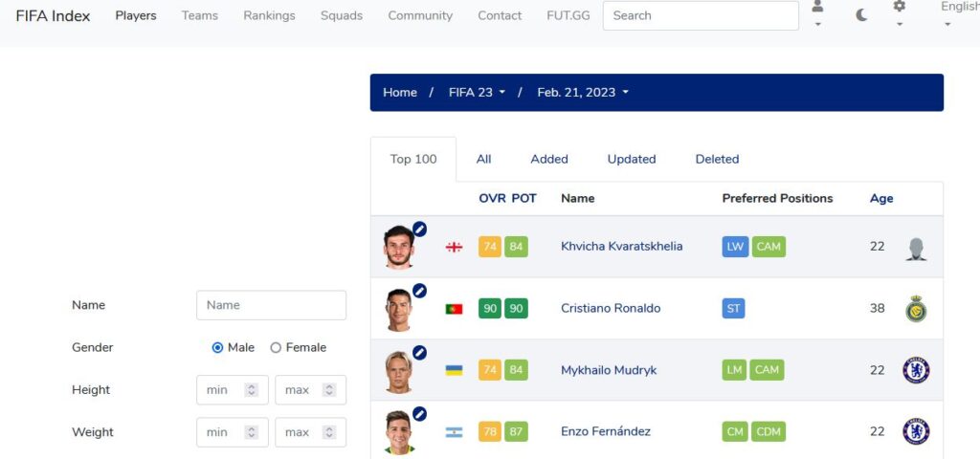
Task: Select the Female gender radio button
Action: click(276, 348)
